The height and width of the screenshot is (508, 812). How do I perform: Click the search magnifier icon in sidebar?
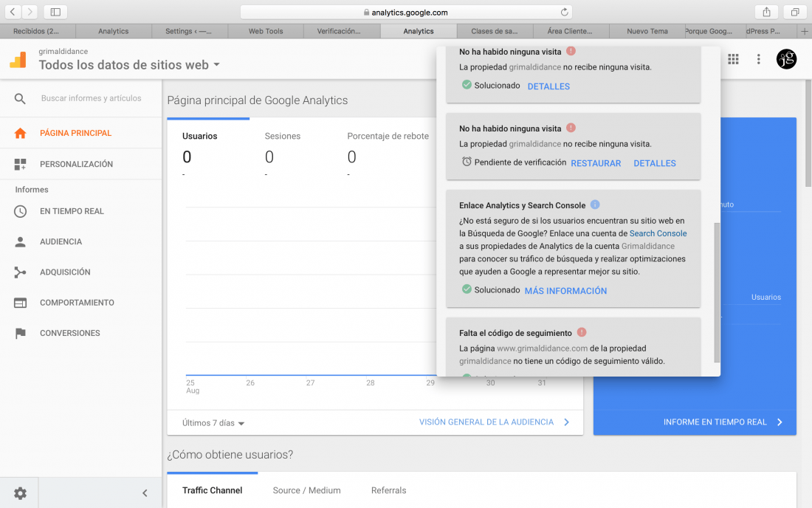click(x=20, y=98)
